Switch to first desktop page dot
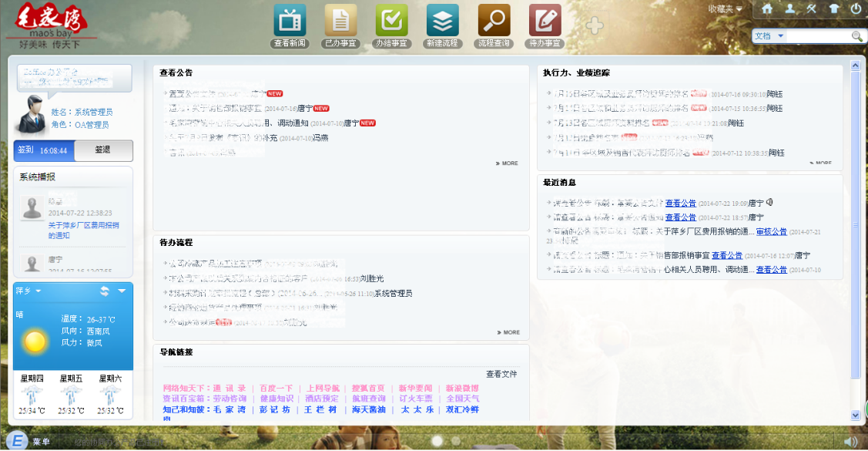The height and width of the screenshot is (451, 868). pyautogui.click(x=437, y=441)
